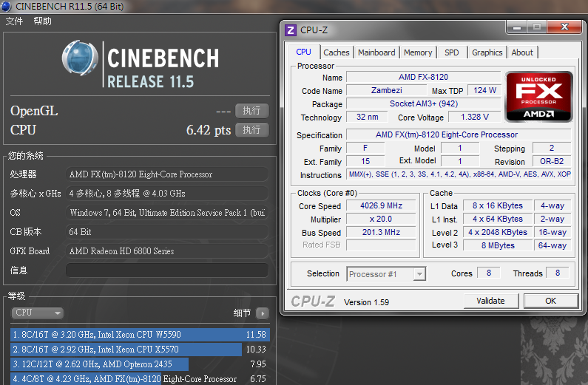Switch to the Graphics tab
The image size is (588, 385).
(487, 52)
